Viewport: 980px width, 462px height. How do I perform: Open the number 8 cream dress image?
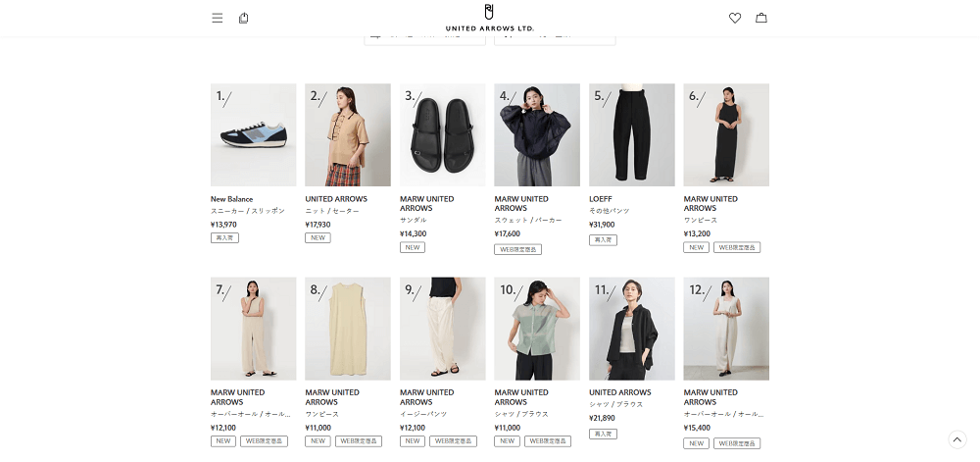pyautogui.click(x=348, y=329)
